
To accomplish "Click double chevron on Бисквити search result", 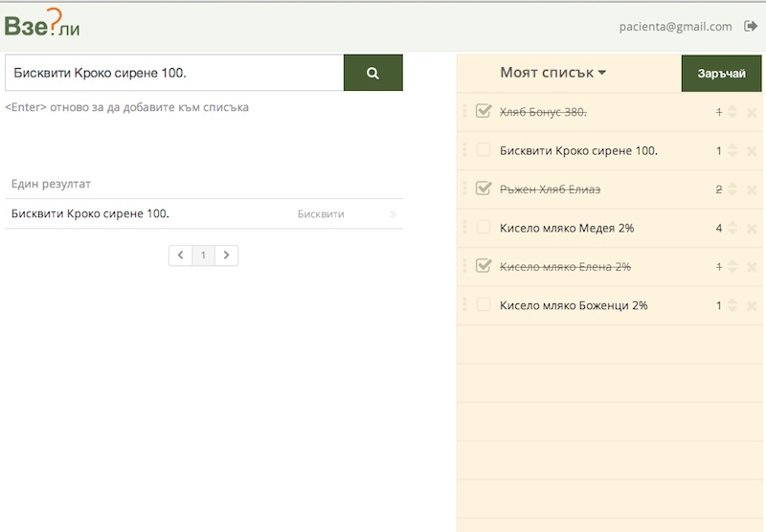I will point(393,213).
